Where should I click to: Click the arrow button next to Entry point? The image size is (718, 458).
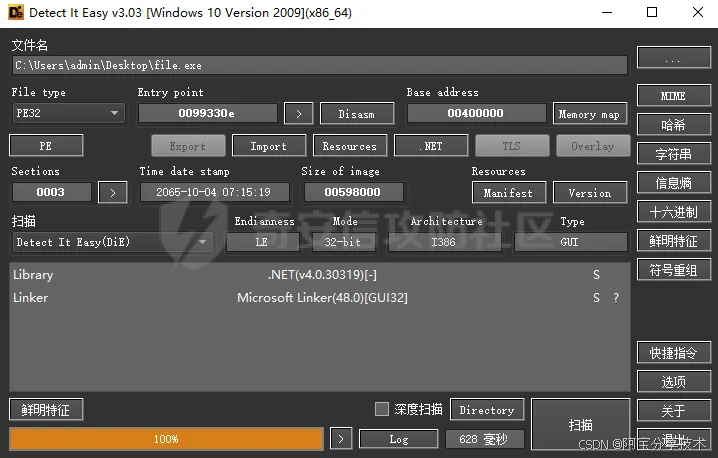pyautogui.click(x=299, y=114)
